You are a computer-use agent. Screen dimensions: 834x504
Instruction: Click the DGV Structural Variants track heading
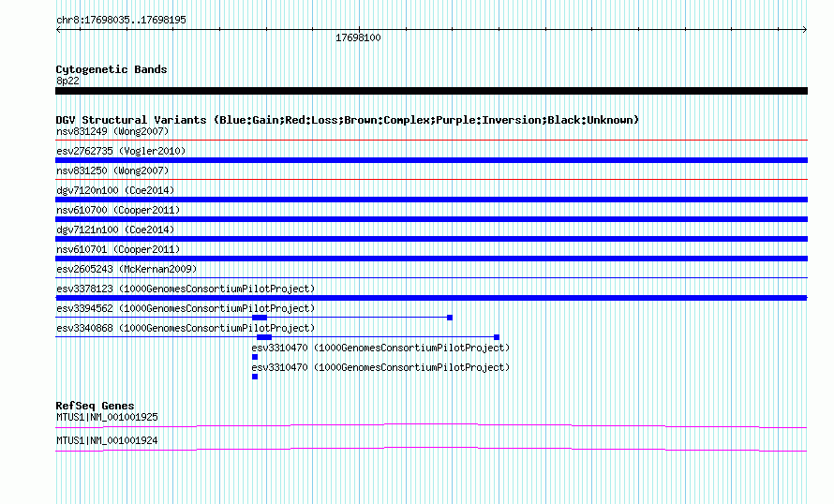pyautogui.click(x=348, y=120)
